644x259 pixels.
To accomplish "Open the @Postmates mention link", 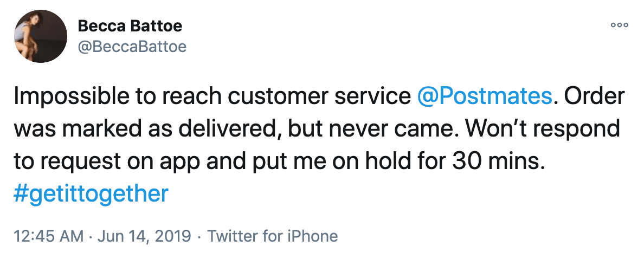I will click(485, 96).
